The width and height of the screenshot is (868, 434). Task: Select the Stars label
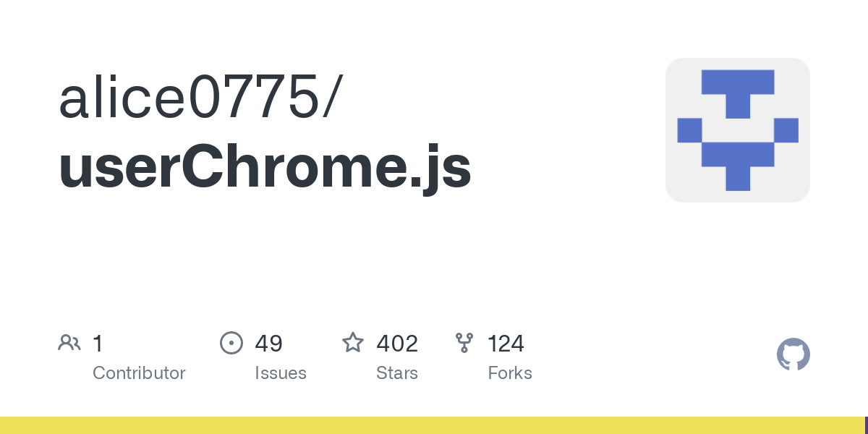click(397, 373)
